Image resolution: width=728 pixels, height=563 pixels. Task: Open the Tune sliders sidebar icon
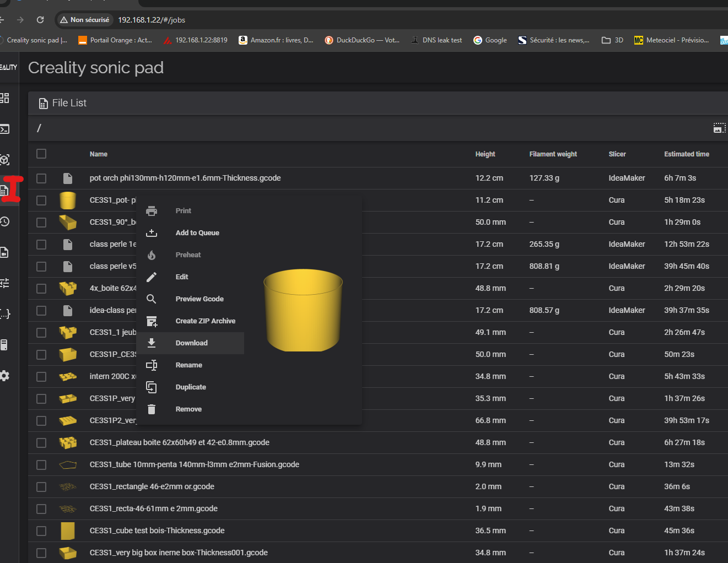[4, 283]
